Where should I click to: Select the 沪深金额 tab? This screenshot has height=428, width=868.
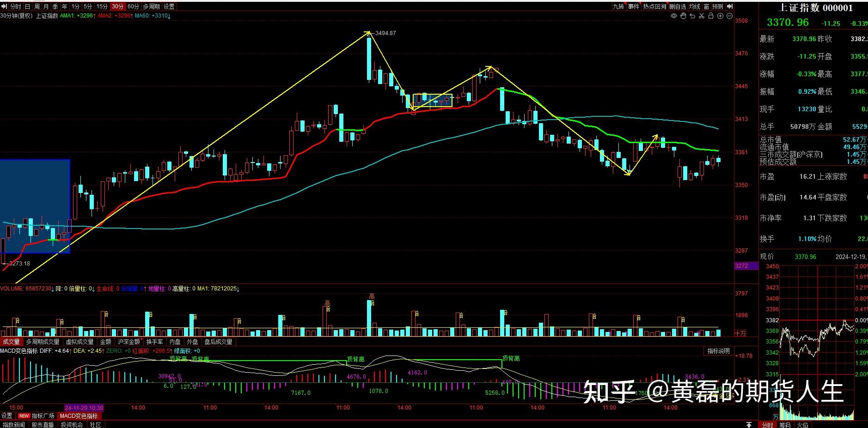point(128,342)
